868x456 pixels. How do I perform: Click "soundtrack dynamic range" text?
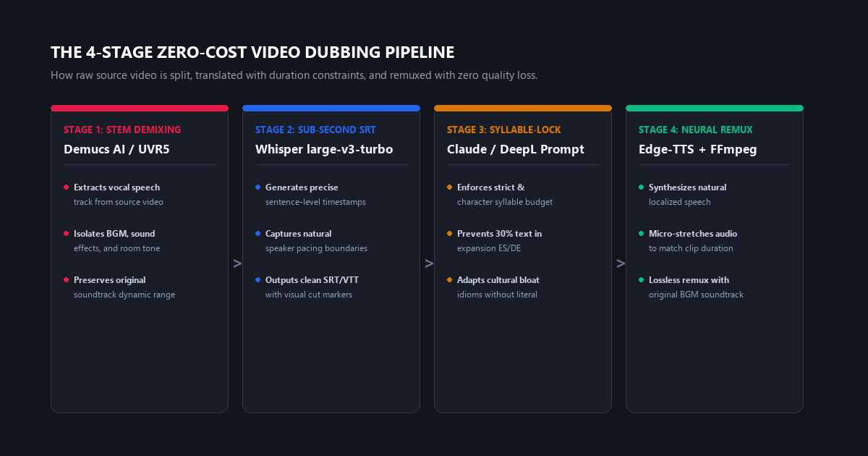(124, 295)
